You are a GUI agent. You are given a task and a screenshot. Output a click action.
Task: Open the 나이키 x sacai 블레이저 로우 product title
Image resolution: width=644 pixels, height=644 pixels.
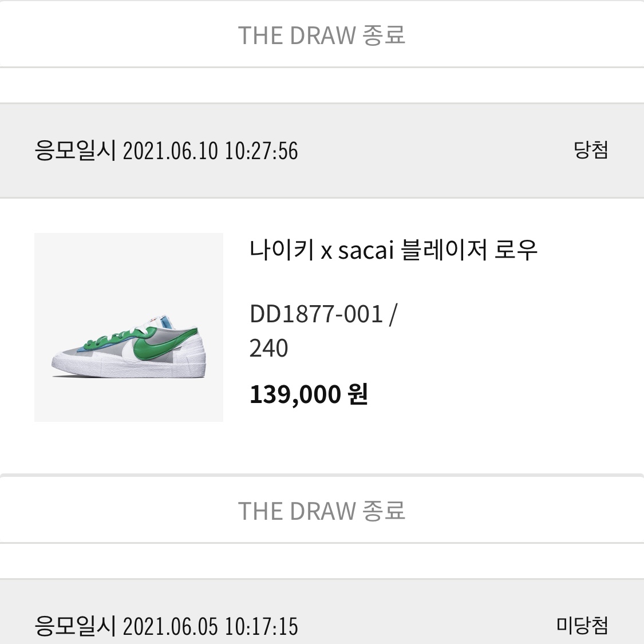pos(393,250)
